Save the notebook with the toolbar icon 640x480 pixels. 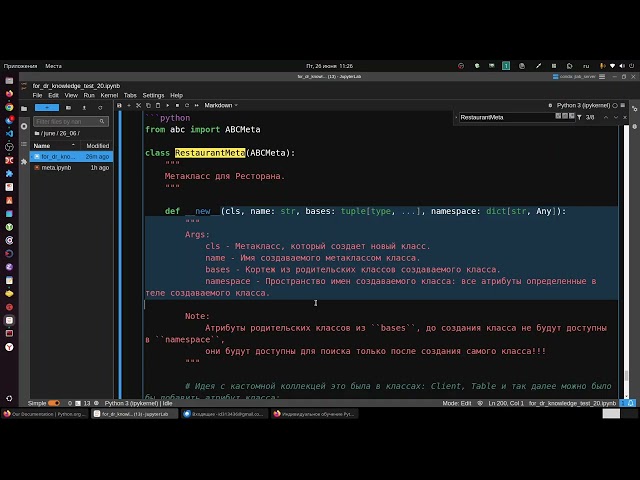coord(119,105)
